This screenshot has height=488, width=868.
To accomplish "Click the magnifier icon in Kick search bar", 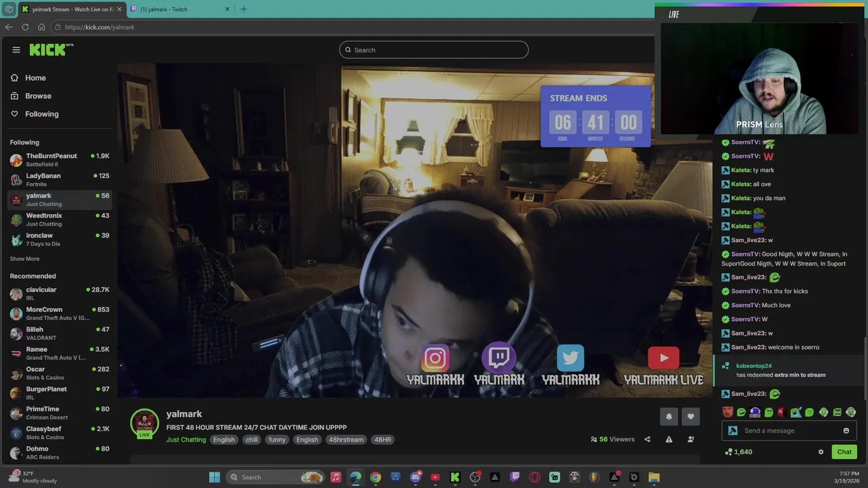I will pyautogui.click(x=348, y=49).
